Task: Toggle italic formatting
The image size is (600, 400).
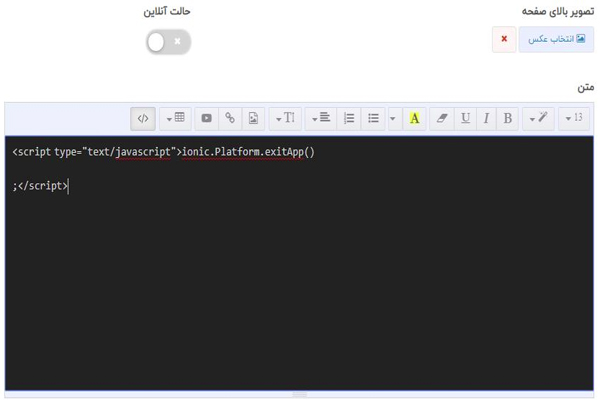Action: point(486,119)
